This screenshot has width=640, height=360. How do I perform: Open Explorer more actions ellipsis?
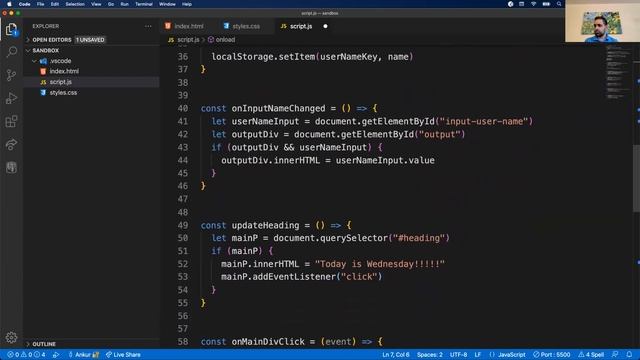point(148,26)
